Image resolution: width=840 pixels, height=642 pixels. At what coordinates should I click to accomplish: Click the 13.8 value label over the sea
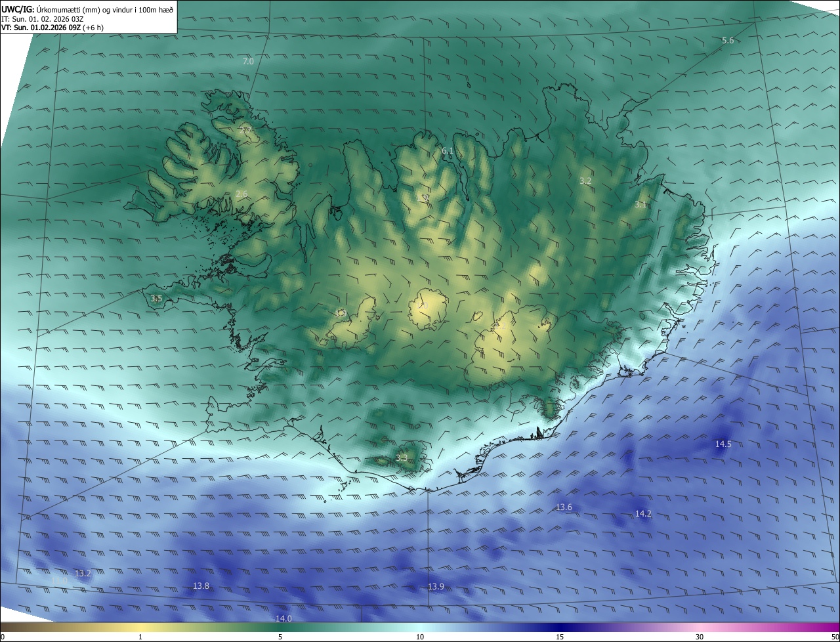[x=201, y=586]
